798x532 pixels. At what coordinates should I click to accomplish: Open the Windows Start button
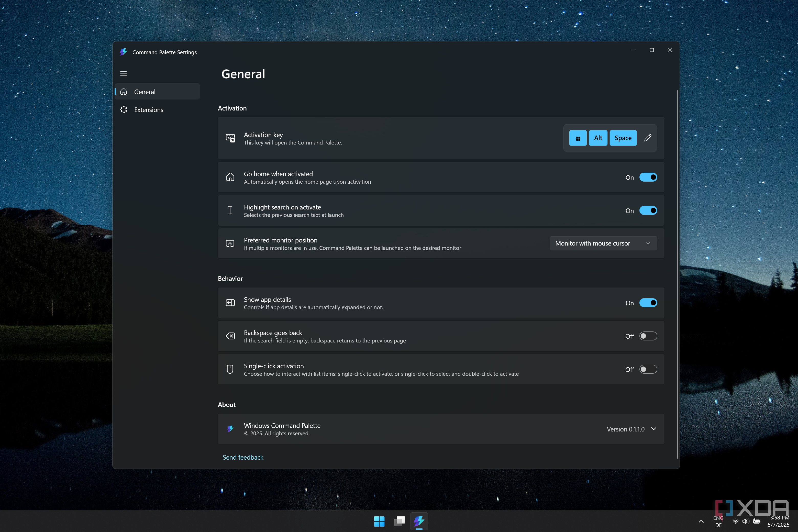[x=379, y=521]
